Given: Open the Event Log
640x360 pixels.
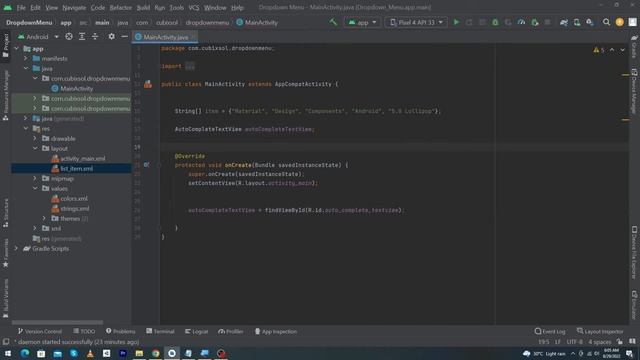Looking at the screenshot, I should click(x=550, y=331).
